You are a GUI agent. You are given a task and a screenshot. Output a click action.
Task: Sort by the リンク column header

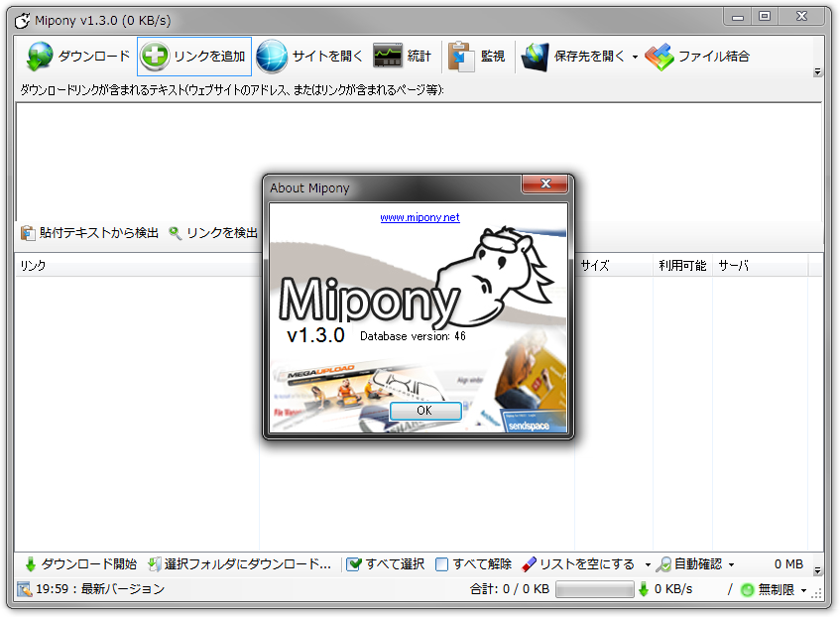(x=137, y=265)
